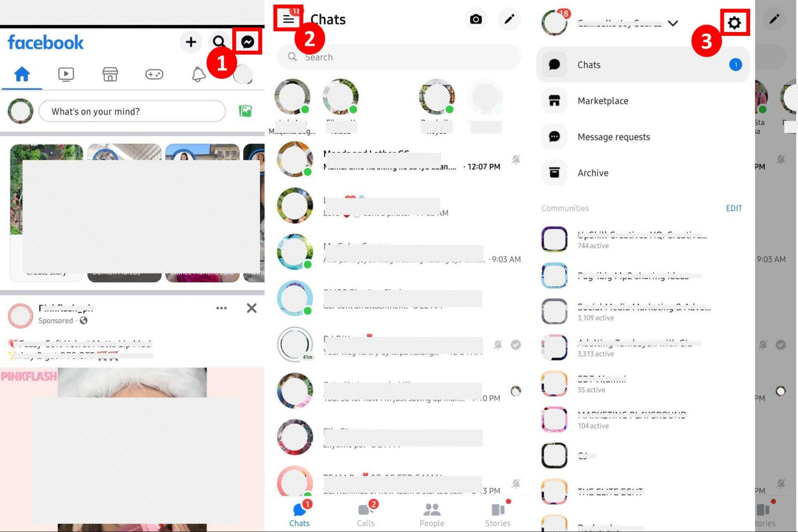Click EDIT link next to Communities
This screenshot has width=798, height=532.
[x=735, y=208]
